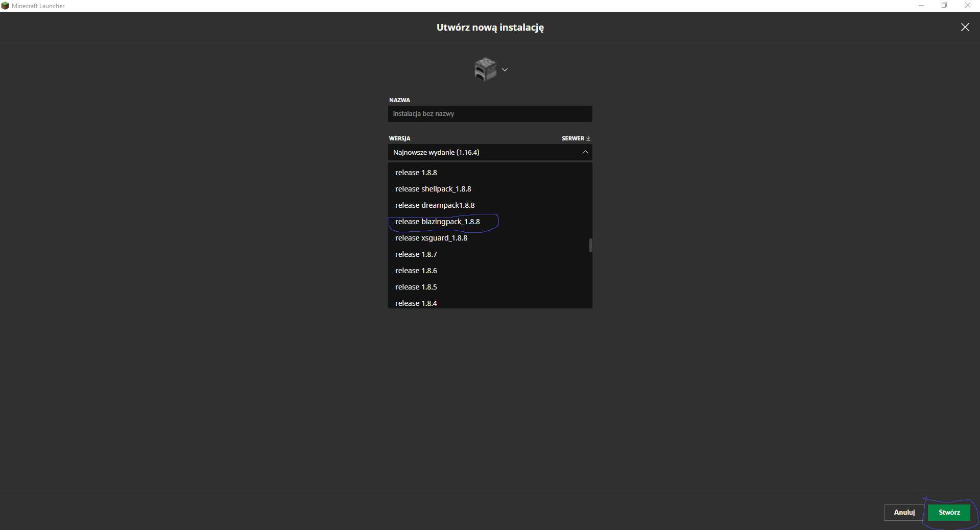
Task: Select release 1.8.5 version
Action: [490, 287]
